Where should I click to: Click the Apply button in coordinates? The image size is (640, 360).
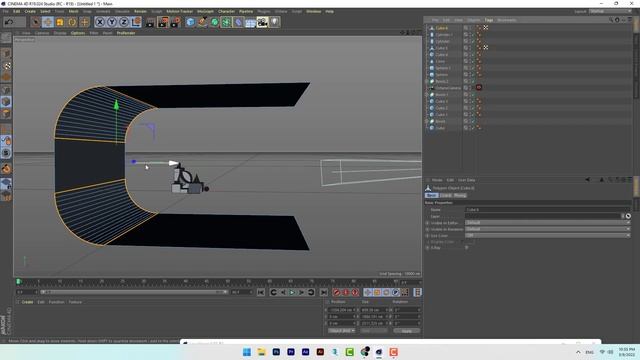tap(407, 331)
